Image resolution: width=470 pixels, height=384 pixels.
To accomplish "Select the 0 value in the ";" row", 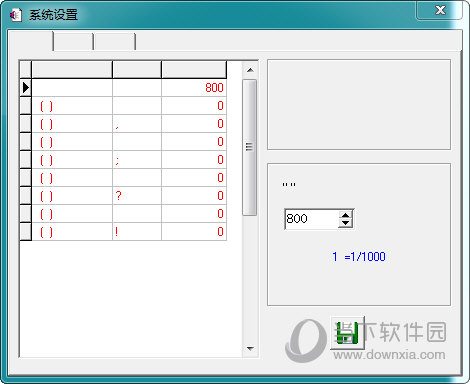I will coord(194,160).
